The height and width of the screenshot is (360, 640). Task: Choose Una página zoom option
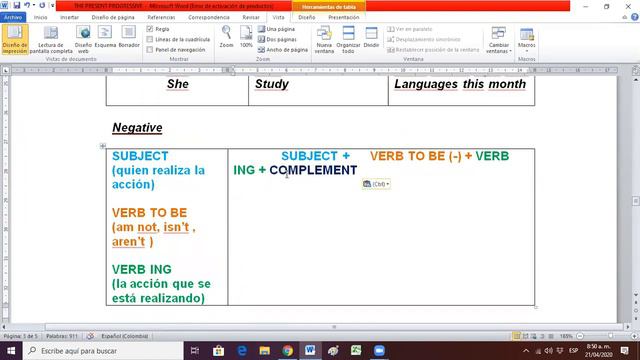(276, 29)
